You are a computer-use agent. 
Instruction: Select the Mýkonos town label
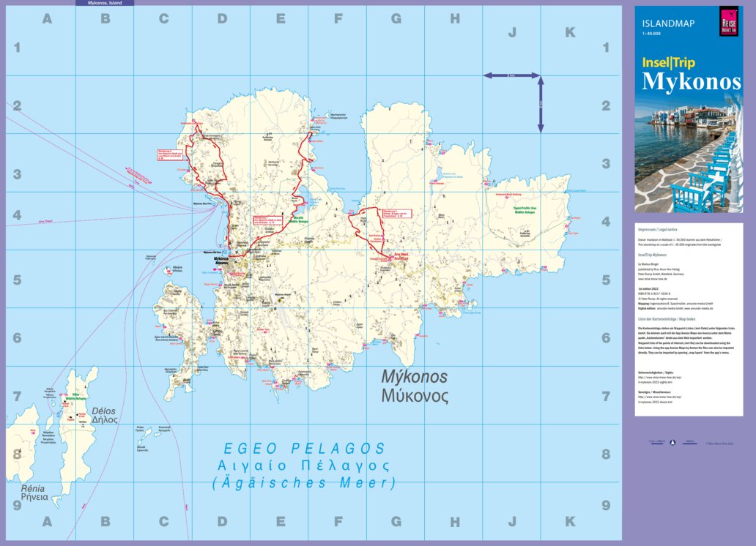click(223, 261)
